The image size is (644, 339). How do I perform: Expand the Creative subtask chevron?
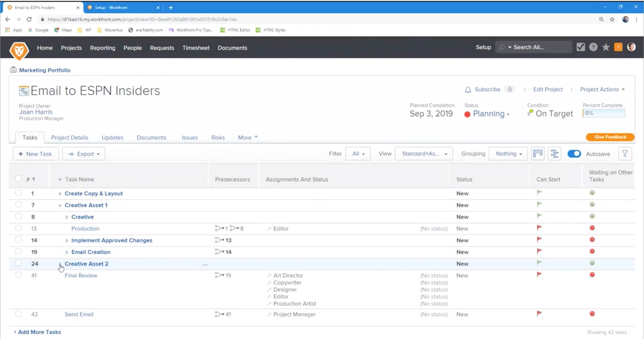tap(67, 217)
